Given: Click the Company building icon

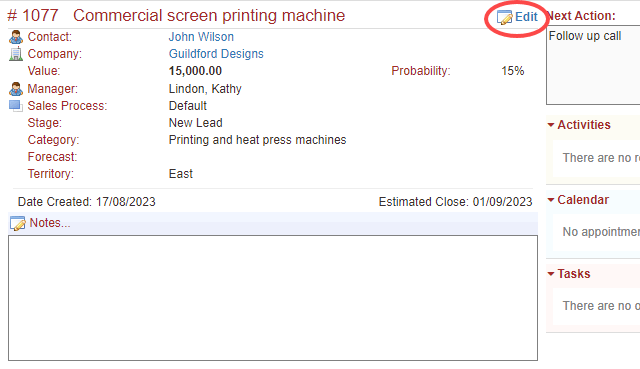Looking at the screenshot, I should click(16, 54).
